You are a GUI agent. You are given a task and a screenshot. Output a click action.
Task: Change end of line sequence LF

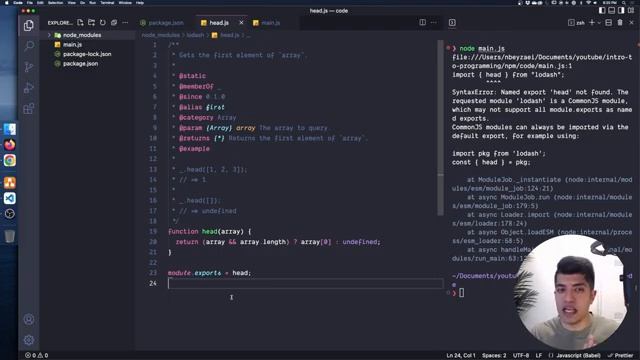pyautogui.click(x=539, y=356)
